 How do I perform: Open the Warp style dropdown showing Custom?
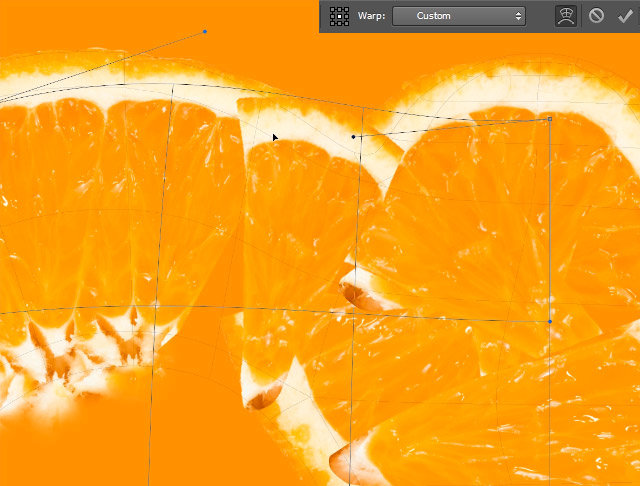pos(459,16)
